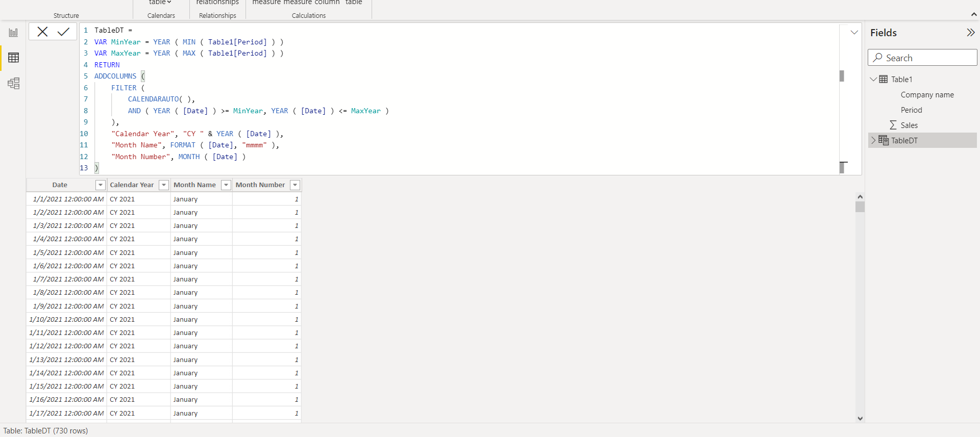The height and width of the screenshot is (437, 980).
Task: Open the Month Number column filter dropdown
Action: (295, 185)
